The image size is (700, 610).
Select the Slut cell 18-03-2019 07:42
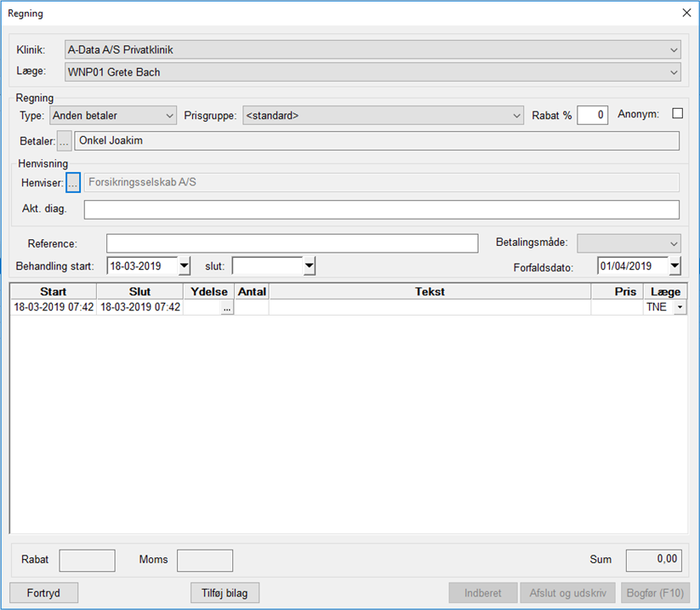click(140, 307)
